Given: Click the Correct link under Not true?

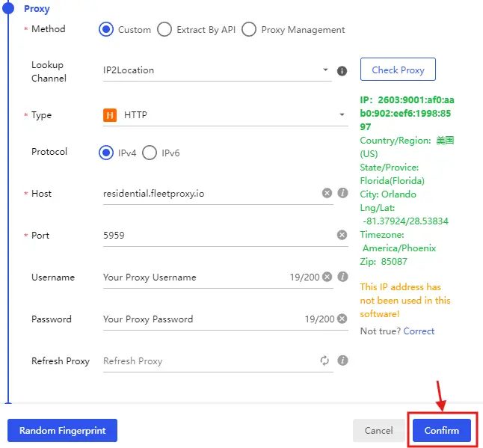Looking at the screenshot, I should [x=419, y=331].
